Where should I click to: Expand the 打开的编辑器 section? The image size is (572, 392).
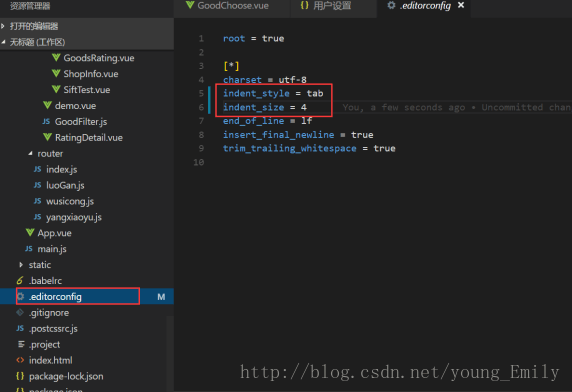pos(3,26)
